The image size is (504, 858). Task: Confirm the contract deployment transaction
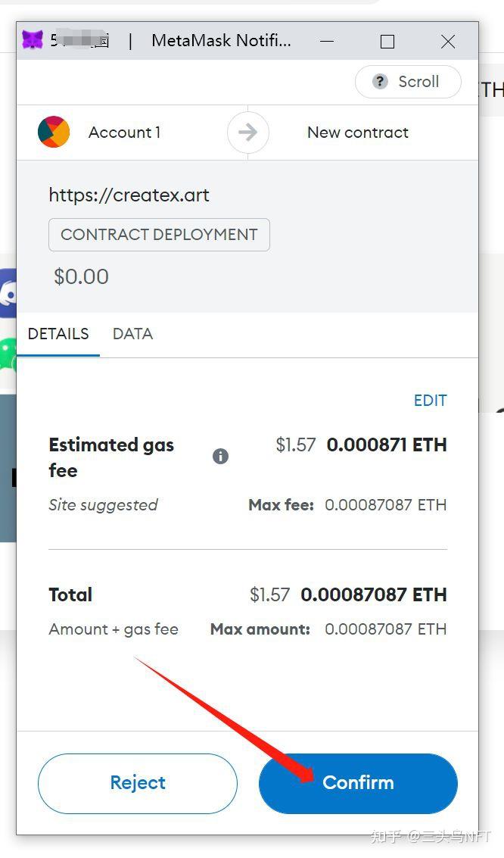(x=358, y=783)
